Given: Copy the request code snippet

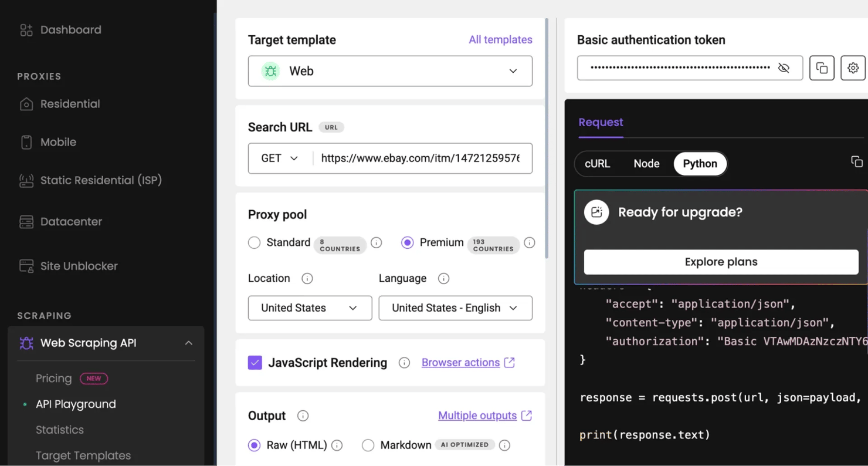Looking at the screenshot, I should click(x=856, y=161).
